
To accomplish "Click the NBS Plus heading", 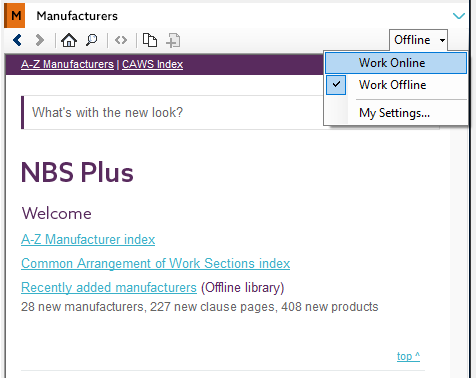I will (x=77, y=172).
